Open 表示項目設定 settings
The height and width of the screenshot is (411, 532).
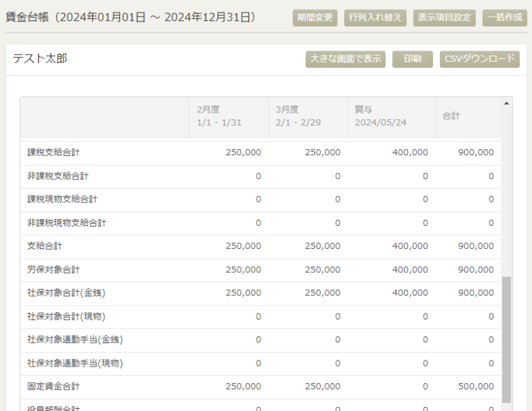444,17
